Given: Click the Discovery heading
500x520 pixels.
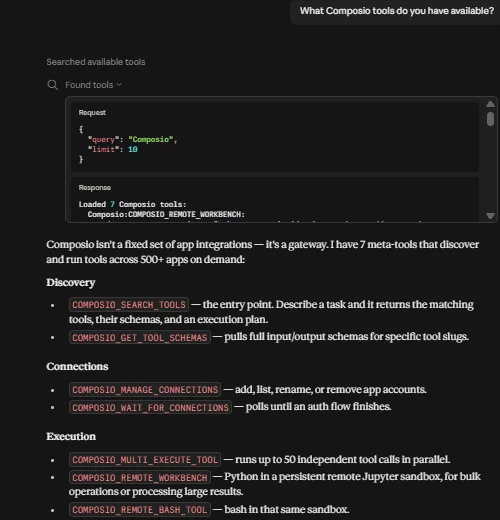Looking at the screenshot, I should click(x=71, y=282).
